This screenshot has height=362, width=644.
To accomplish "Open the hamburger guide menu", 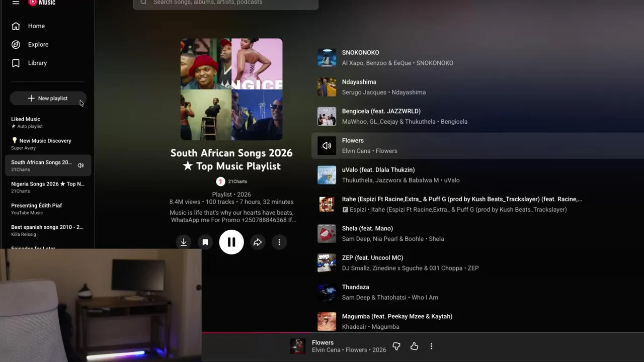I will (x=16, y=3).
